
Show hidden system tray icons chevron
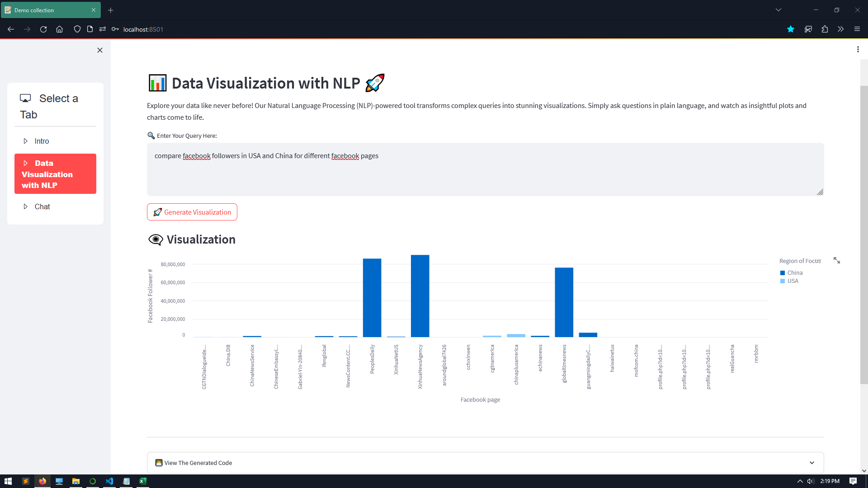[x=800, y=481]
